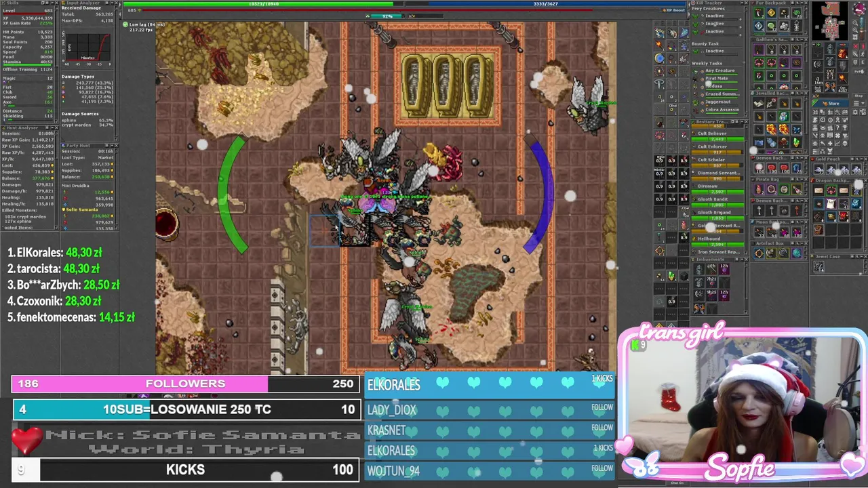Click the Gold Pouch panel title
The height and width of the screenshot is (488, 868).
[828, 159]
